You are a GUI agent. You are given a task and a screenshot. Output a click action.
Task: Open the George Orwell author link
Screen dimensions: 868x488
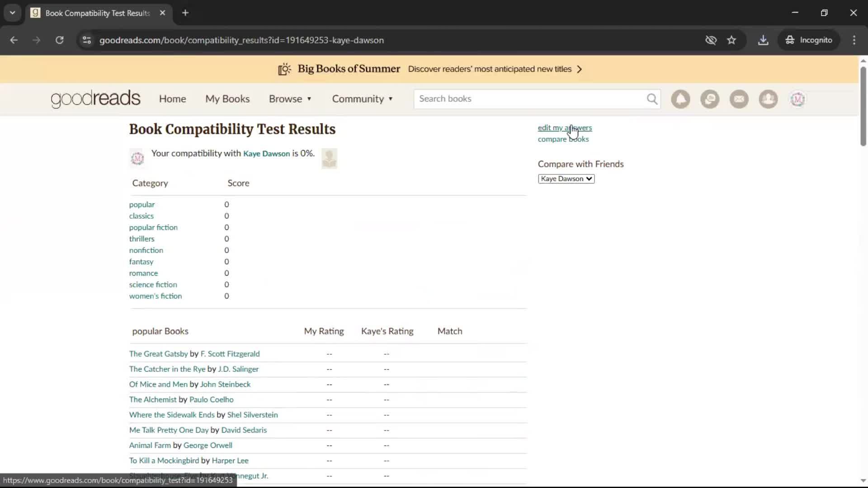point(208,446)
